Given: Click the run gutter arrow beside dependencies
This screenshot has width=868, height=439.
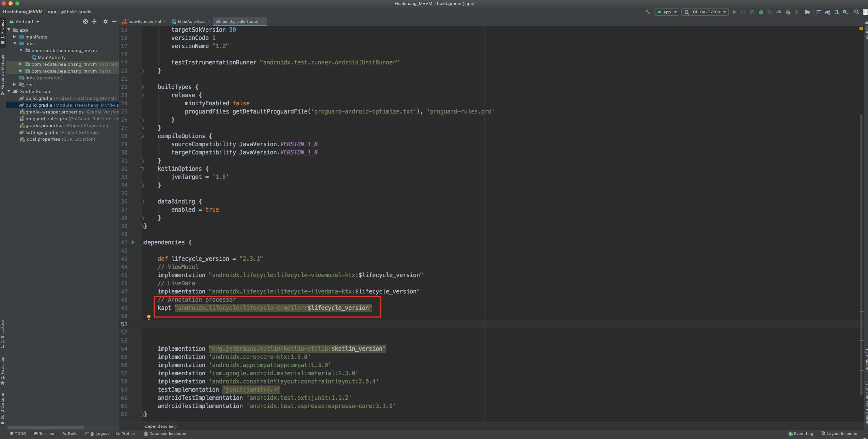Looking at the screenshot, I should click(x=133, y=242).
